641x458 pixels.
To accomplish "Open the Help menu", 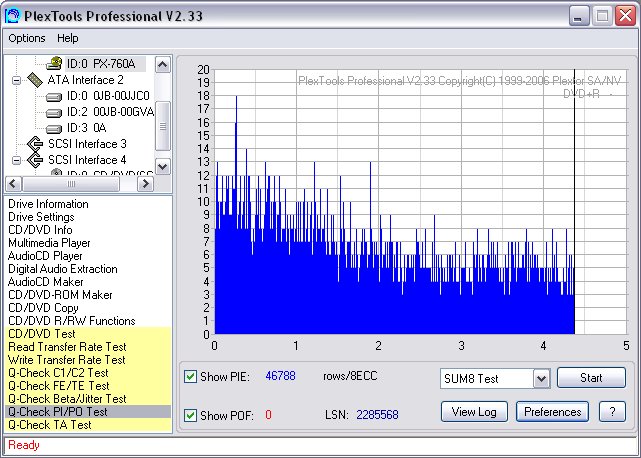I will (x=67, y=38).
